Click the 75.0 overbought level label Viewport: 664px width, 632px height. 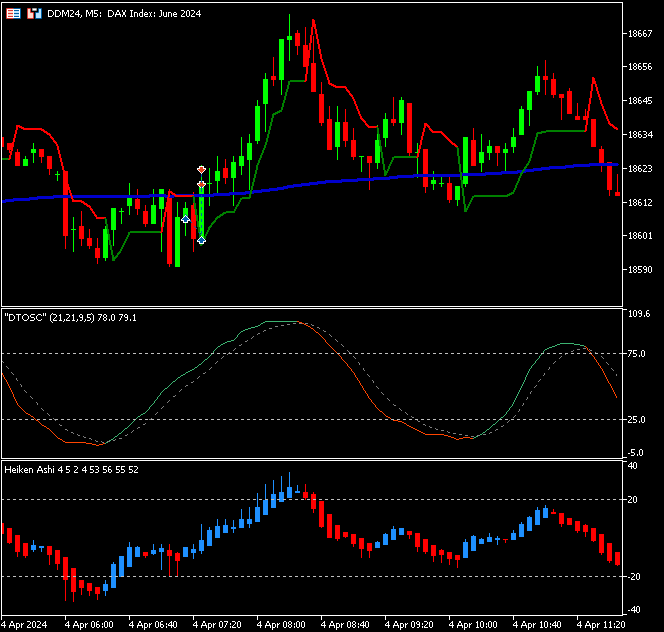636,354
